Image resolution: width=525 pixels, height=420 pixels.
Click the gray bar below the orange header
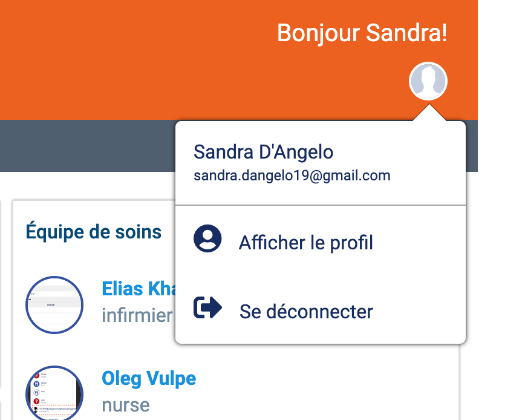(87, 146)
